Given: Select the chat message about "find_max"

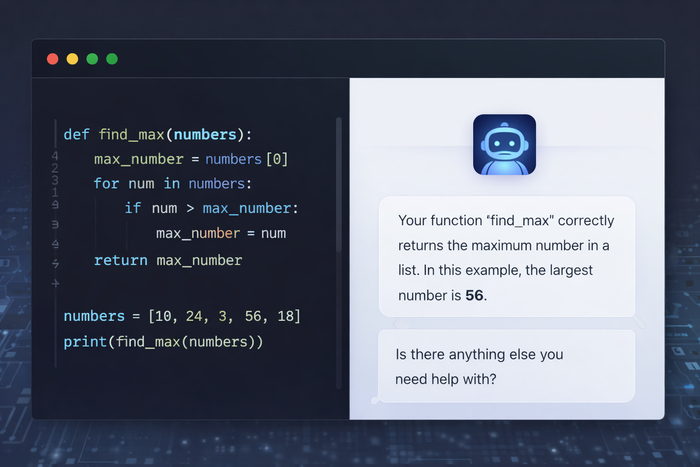Looking at the screenshot, I should tap(506, 255).
